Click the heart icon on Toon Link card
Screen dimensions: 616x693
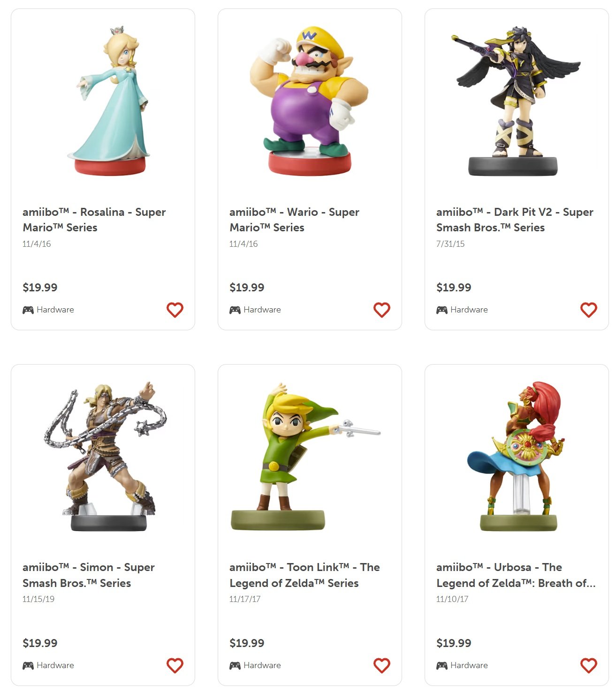point(382,665)
